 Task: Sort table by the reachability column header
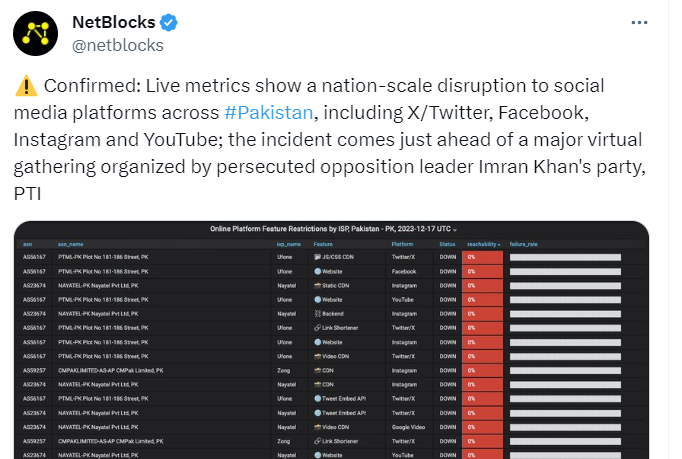[484, 245]
